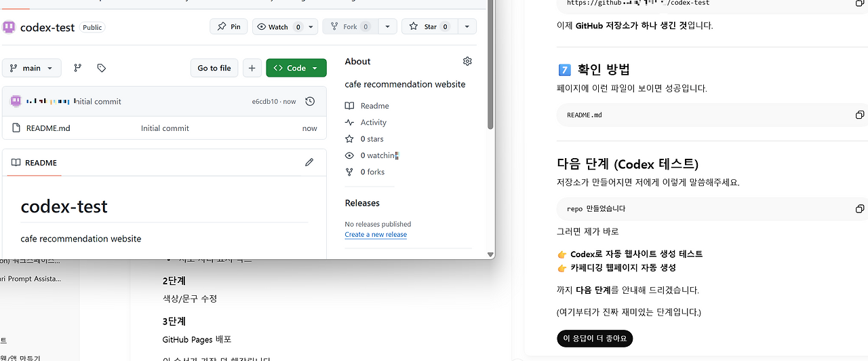868x361 pixels.
Task: Click '2단계' heading in background chat
Action: (174, 280)
